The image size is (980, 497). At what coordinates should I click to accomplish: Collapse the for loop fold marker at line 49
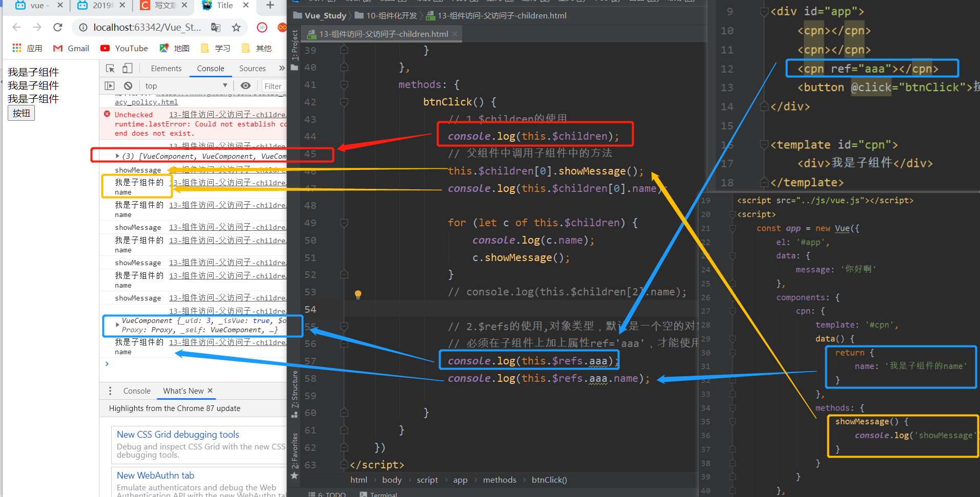click(344, 223)
